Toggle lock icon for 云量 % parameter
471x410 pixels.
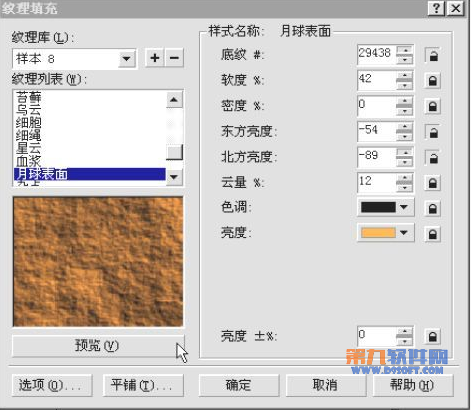point(433,183)
